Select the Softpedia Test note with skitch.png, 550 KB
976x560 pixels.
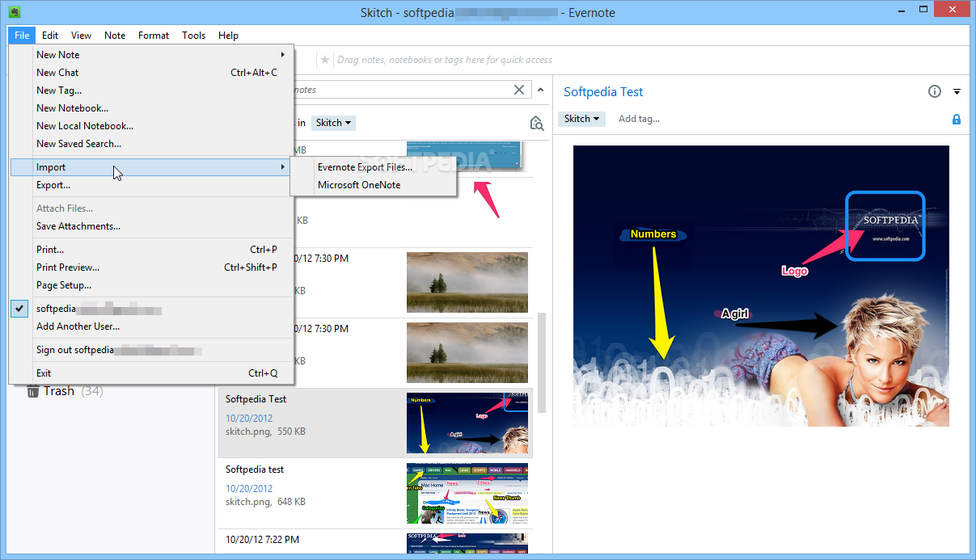(x=375, y=423)
